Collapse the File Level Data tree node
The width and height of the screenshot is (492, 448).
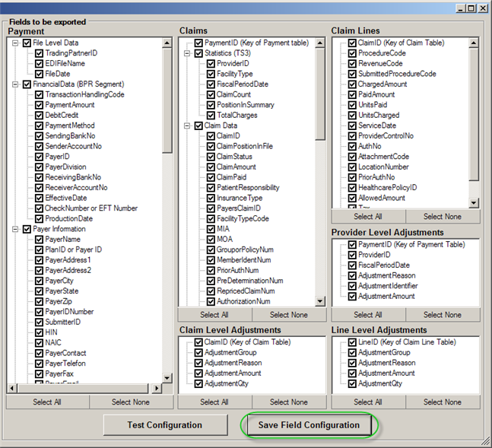16,43
